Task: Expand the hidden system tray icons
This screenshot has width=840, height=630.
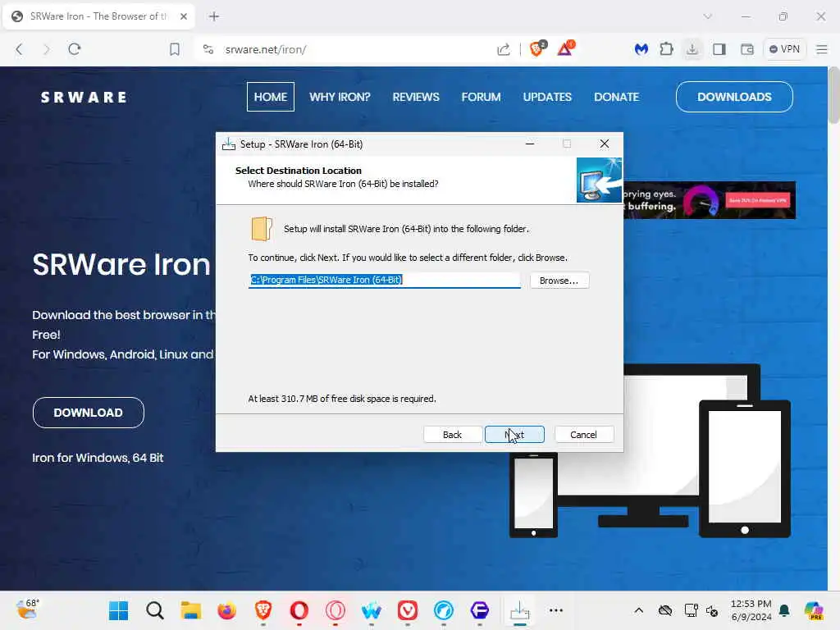Action: [638, 610]
